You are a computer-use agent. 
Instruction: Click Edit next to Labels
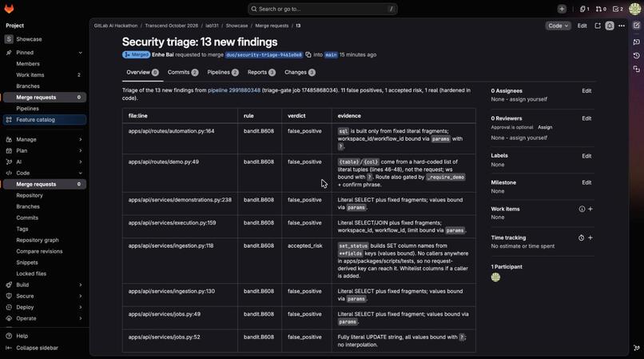coord(586,156)
